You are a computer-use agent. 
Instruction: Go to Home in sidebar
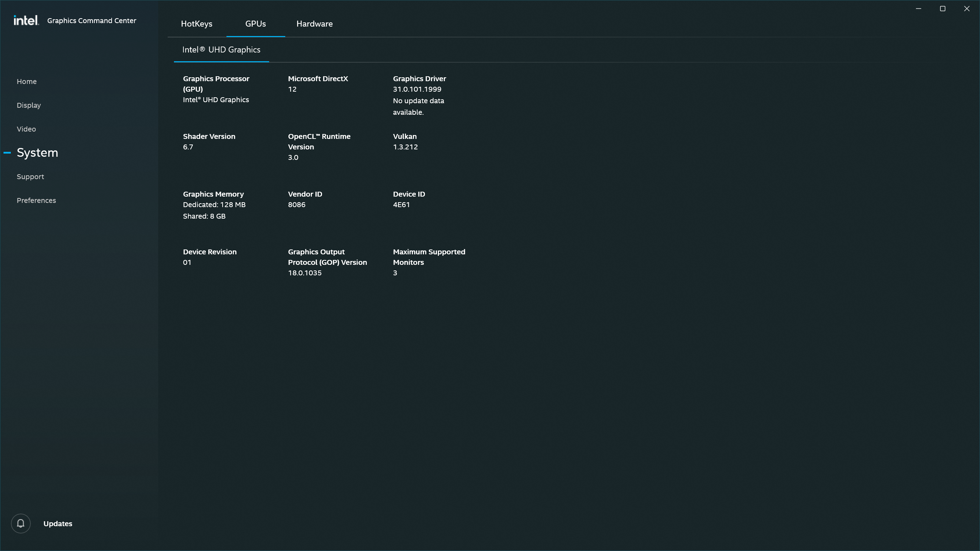27,82
